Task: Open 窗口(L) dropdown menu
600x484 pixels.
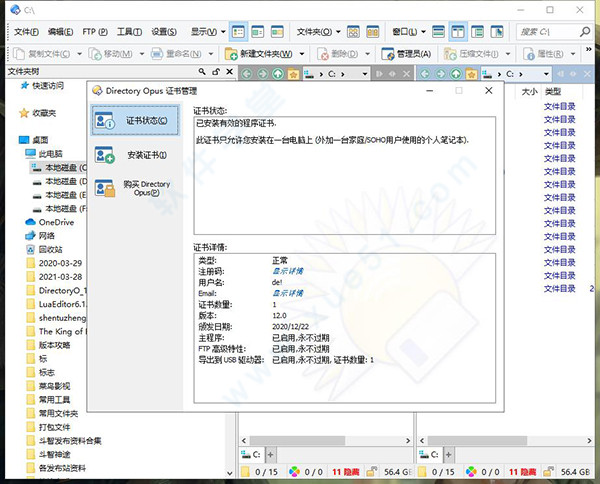Action: coord(409,32)
